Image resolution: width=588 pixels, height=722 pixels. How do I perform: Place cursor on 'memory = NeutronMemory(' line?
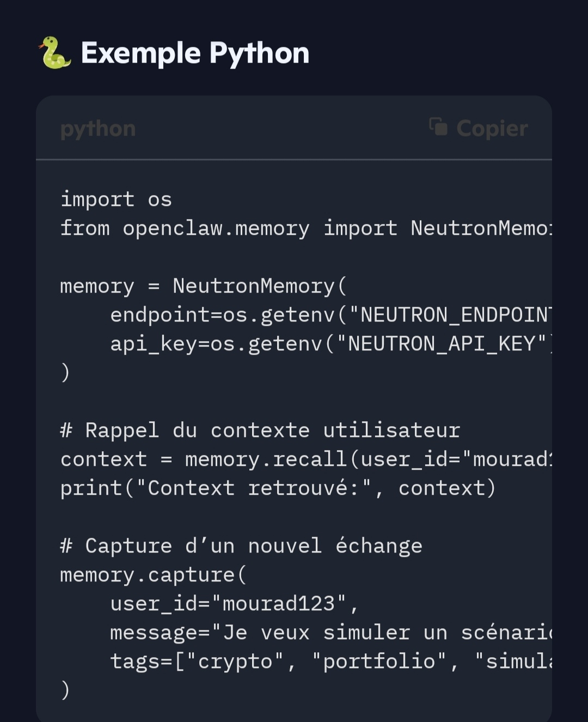point(203,286)
